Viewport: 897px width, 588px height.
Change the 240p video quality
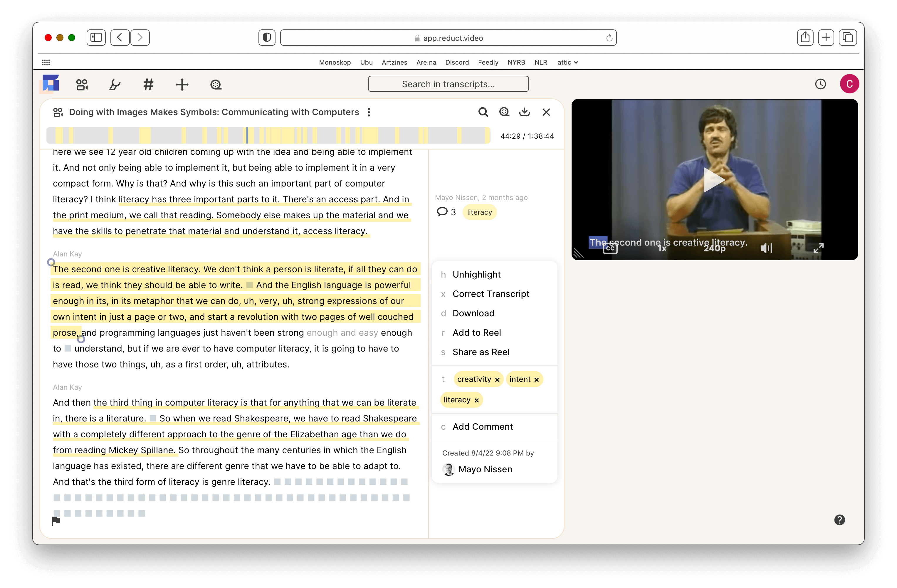714,248
